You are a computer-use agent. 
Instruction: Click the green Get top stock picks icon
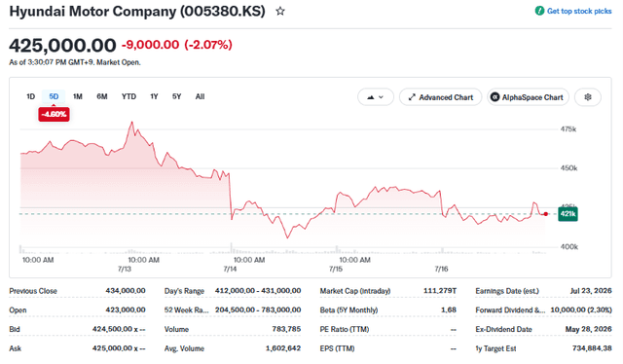pyautogui.click(x=539, y=11)
